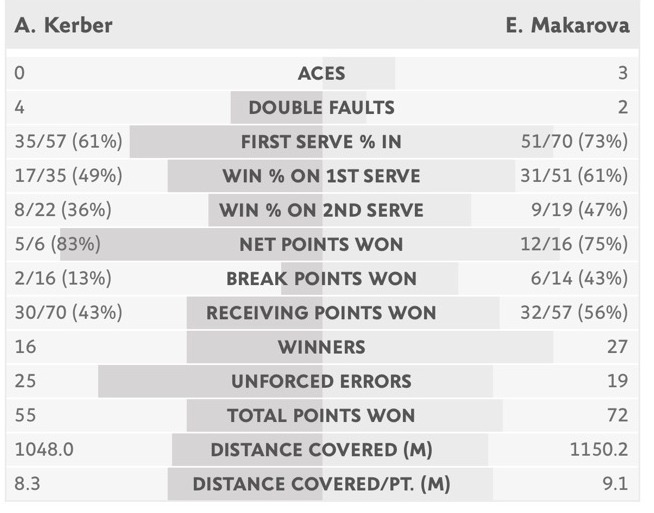Click Kerber's 35/57 (61%) first serve value
Image resolution: width=654 pixels, height=513 pixels.
(x=68, y=141)
